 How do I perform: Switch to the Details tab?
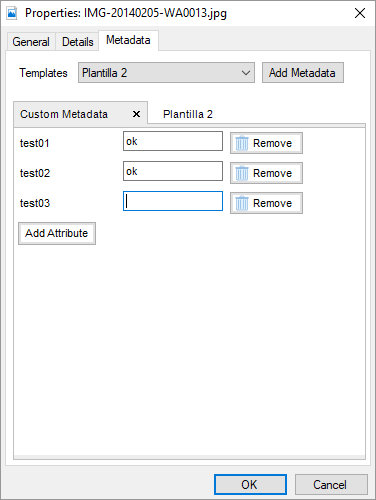pyautogui.click(x=78, y=42)
